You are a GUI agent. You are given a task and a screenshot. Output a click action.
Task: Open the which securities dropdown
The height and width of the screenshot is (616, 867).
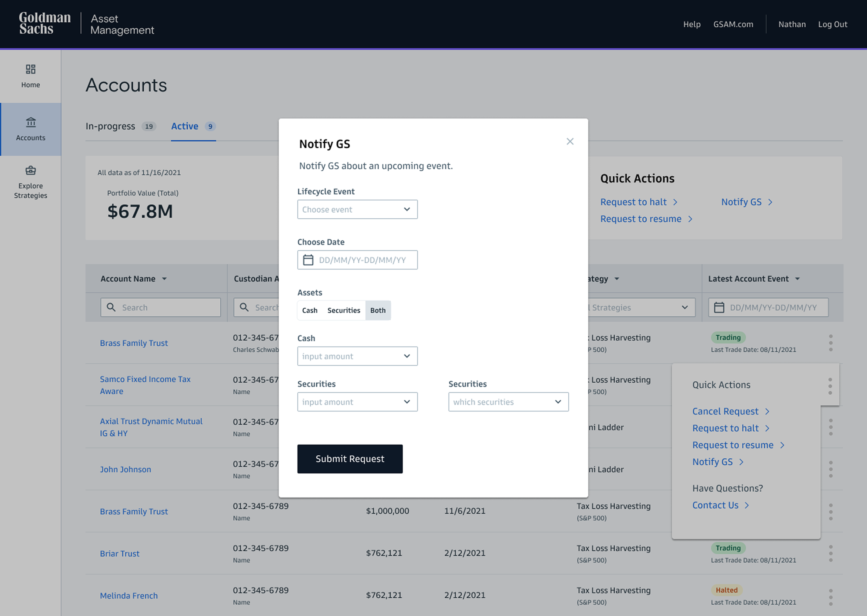point(508,402)
